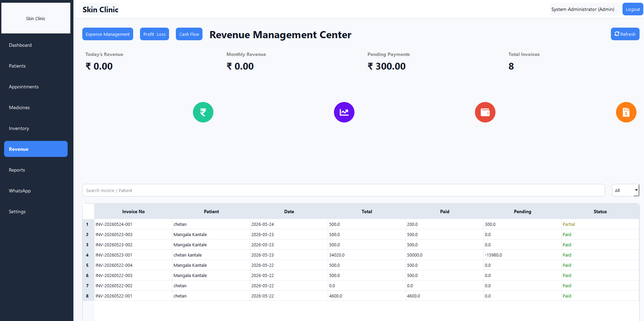Click the Total column header
644x321 pixels.
[x=367, y=211]
